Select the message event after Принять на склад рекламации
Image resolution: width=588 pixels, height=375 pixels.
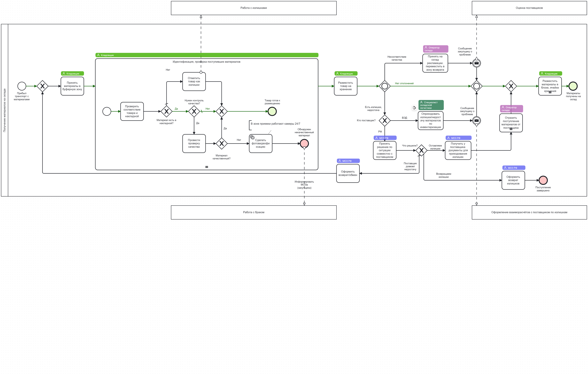476,63
